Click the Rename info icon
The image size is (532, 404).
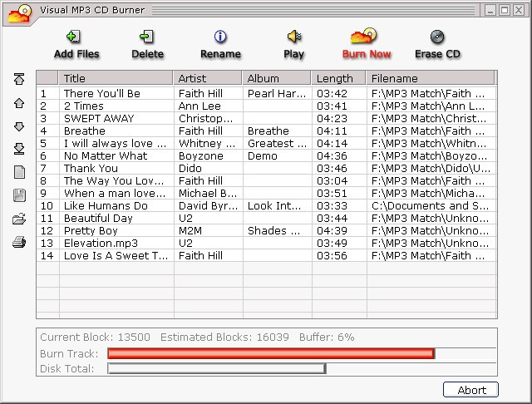220,37
